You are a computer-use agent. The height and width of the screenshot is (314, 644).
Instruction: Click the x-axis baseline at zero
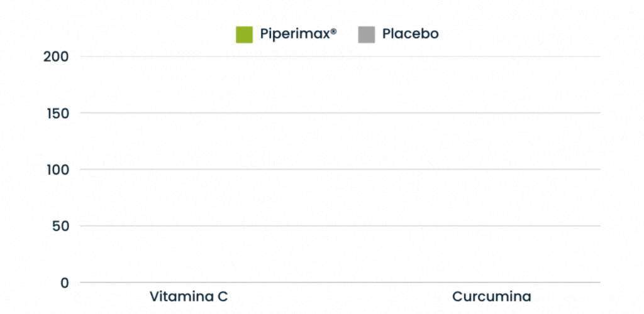tap(340, 283)
